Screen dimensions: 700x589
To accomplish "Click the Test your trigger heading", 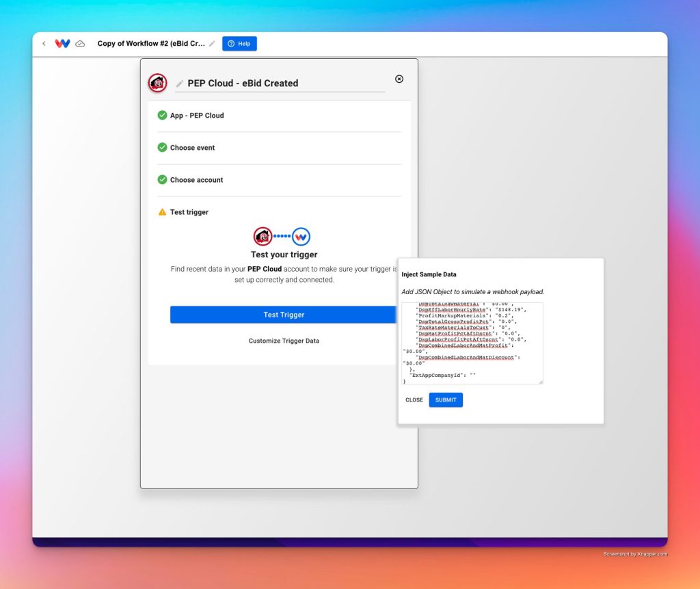I will tap(284, 254).
